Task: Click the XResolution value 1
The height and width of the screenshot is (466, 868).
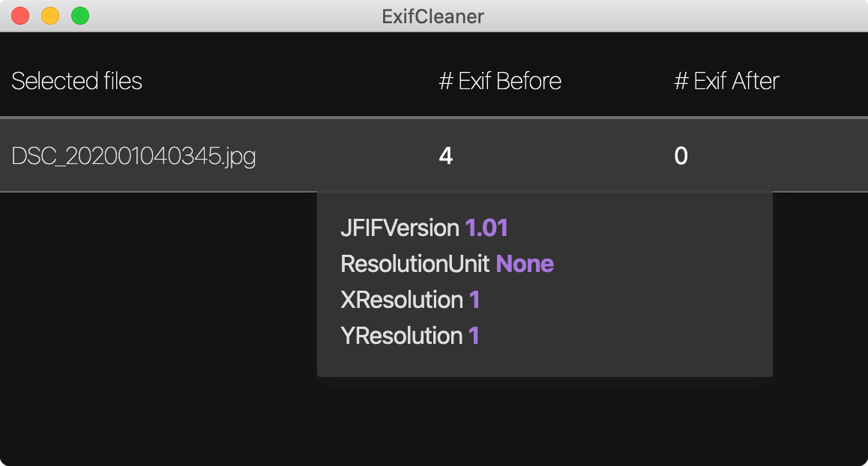Action: tap(474, 300)
